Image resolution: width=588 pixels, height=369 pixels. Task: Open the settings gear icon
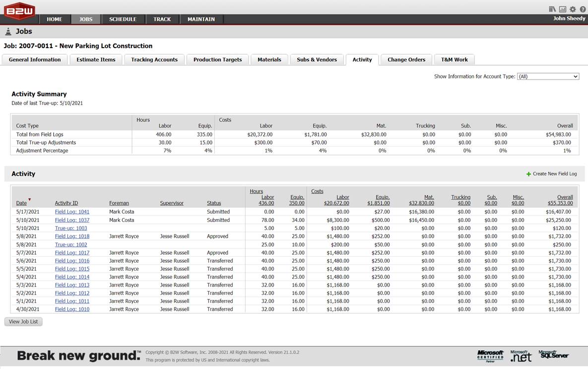pyautogui.click(x=573, y=9)
